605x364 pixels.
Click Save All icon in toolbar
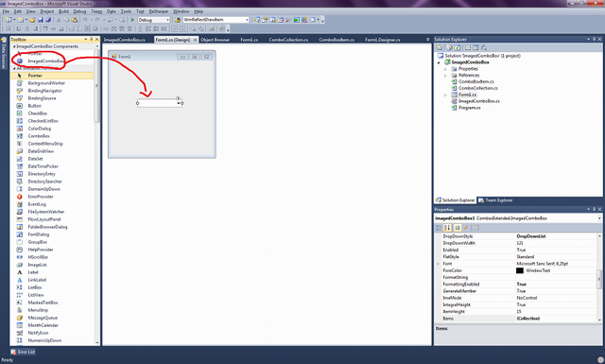[48, 20]
